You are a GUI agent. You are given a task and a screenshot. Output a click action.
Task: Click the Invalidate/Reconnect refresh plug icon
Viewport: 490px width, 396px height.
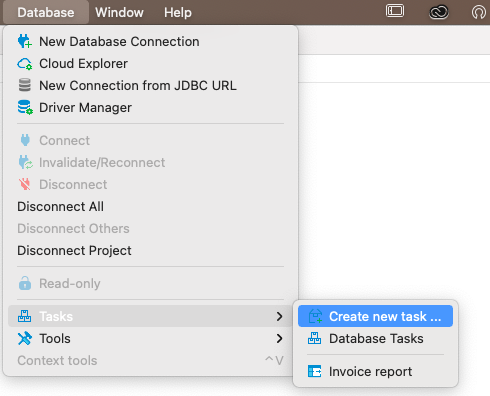click(x=25, y=162)
